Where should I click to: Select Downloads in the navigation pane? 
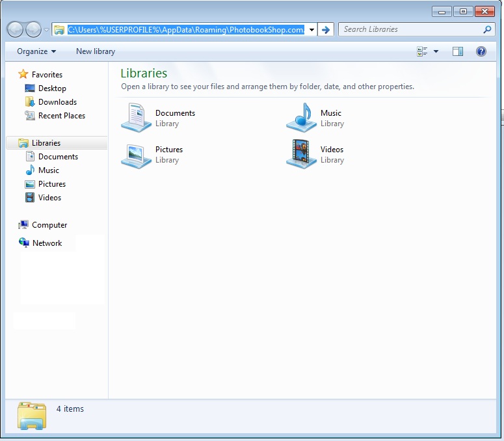tap(57, 102)
